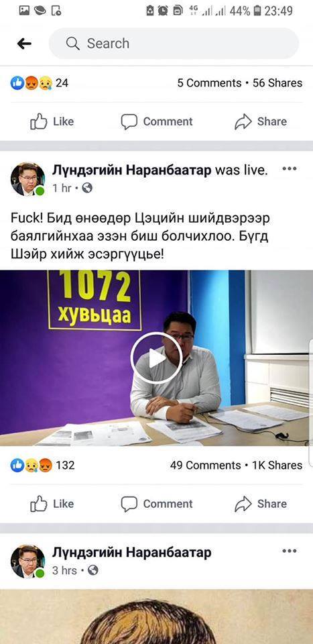
Task: Like the post with 132 reactions
Action: (52, 504)
